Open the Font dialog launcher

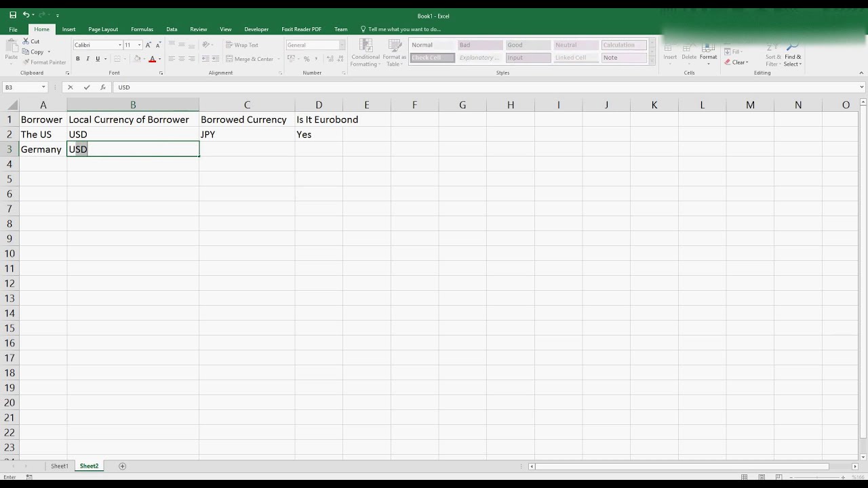coord(161,73)
